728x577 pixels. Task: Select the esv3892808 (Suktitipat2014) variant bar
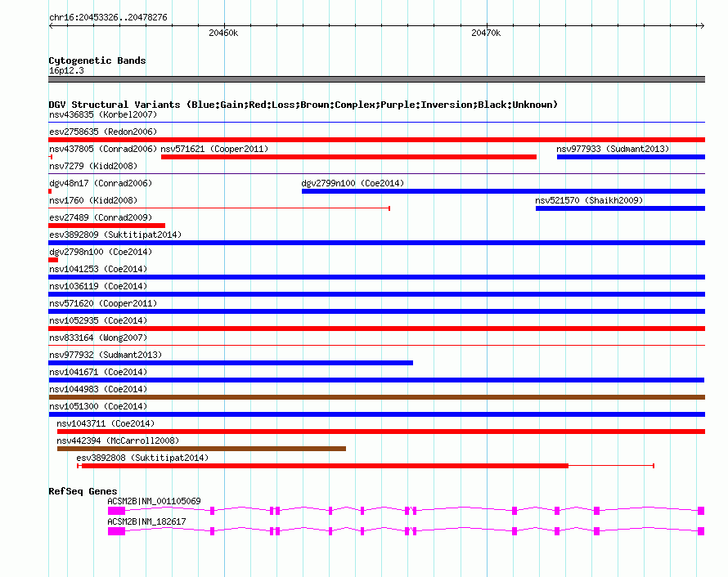(366, 466)
